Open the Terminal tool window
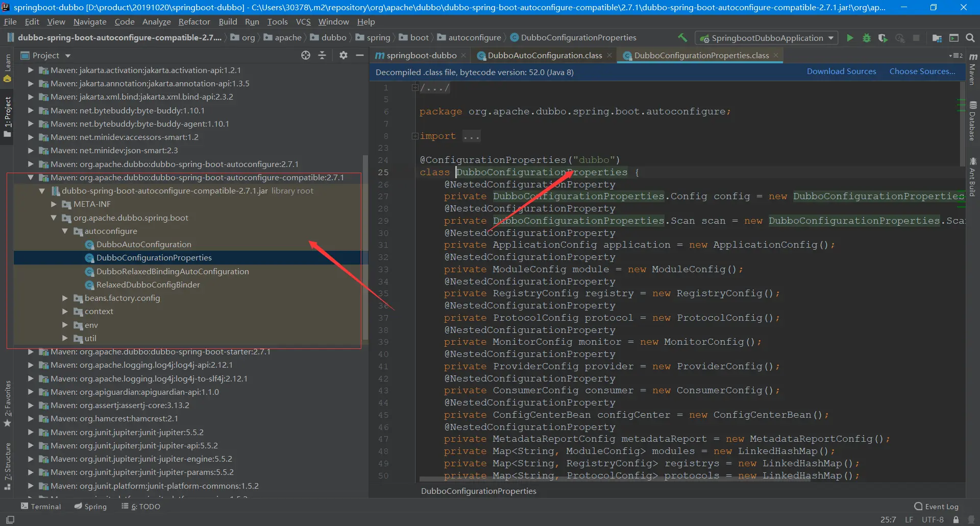This screenshot has width=980, height=526. tap(41, 506)
